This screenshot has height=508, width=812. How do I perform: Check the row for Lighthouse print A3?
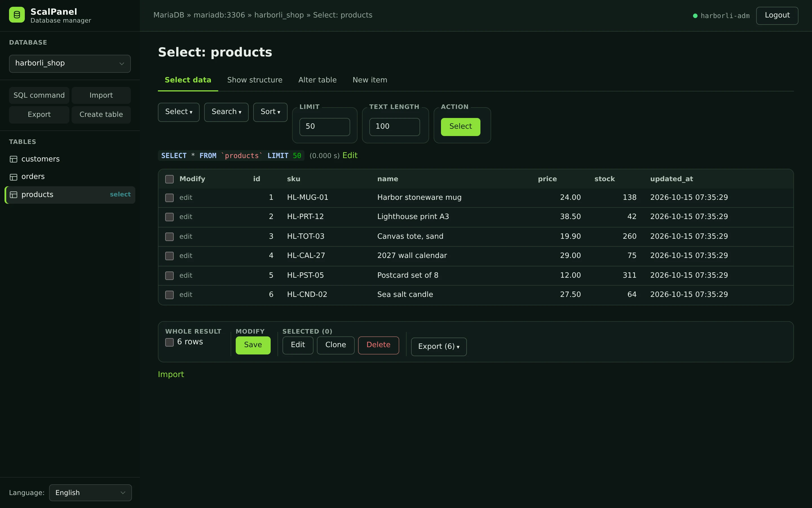tap(169, 217)
